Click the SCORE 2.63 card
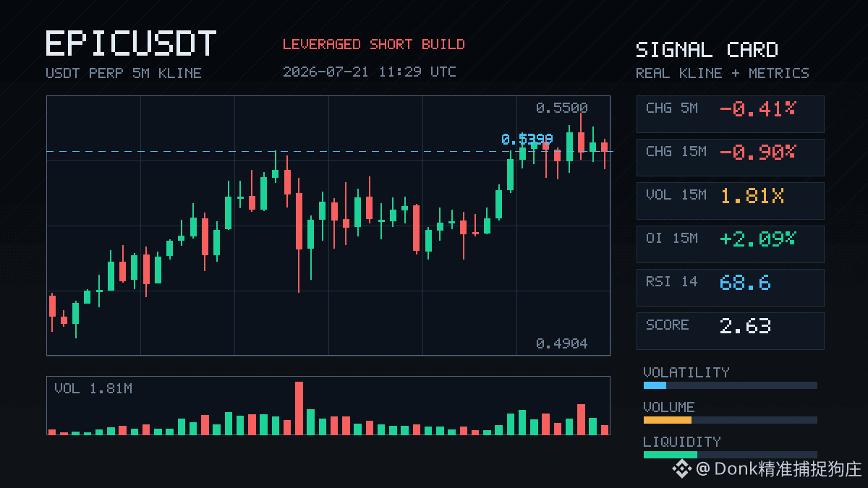Screen dimensions: 868x488 730,330
